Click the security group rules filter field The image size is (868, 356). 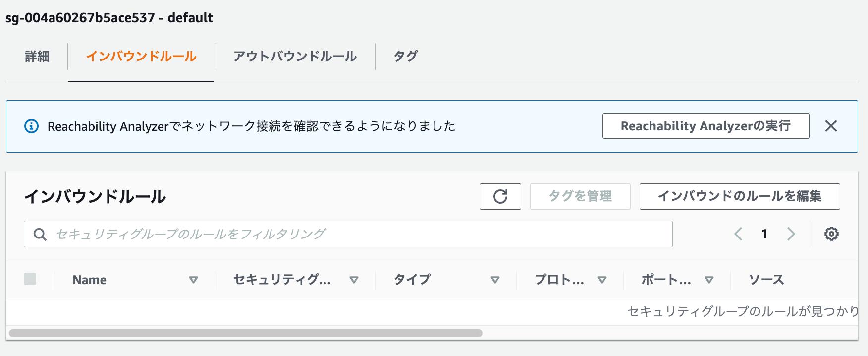pyautogui.click(x=347, y=234)
